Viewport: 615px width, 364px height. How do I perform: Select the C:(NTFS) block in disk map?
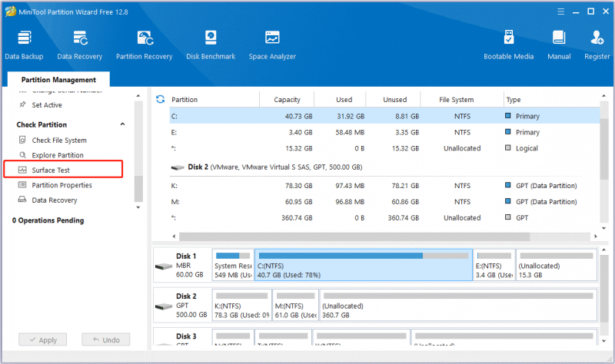coord(363,265)
